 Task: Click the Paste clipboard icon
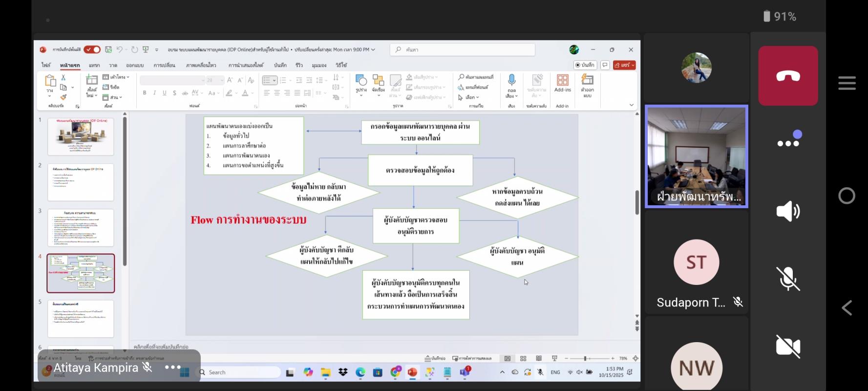(x=50, y=81)
